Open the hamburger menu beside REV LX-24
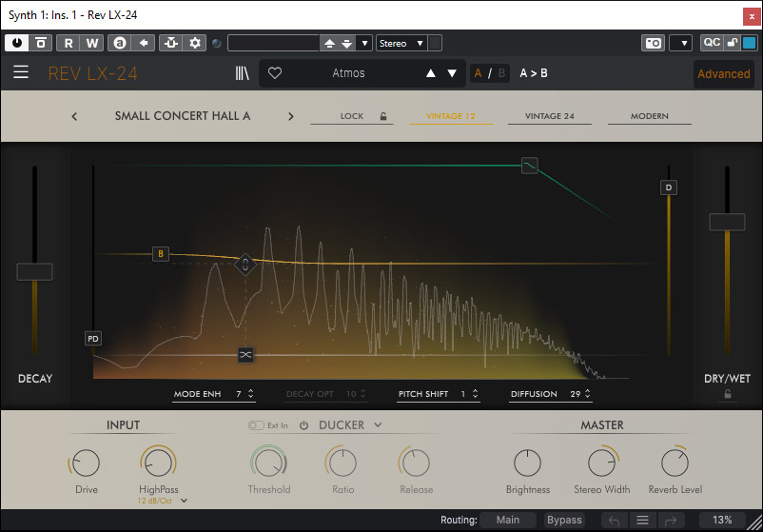Screen dimensions: 763x532 21,73
